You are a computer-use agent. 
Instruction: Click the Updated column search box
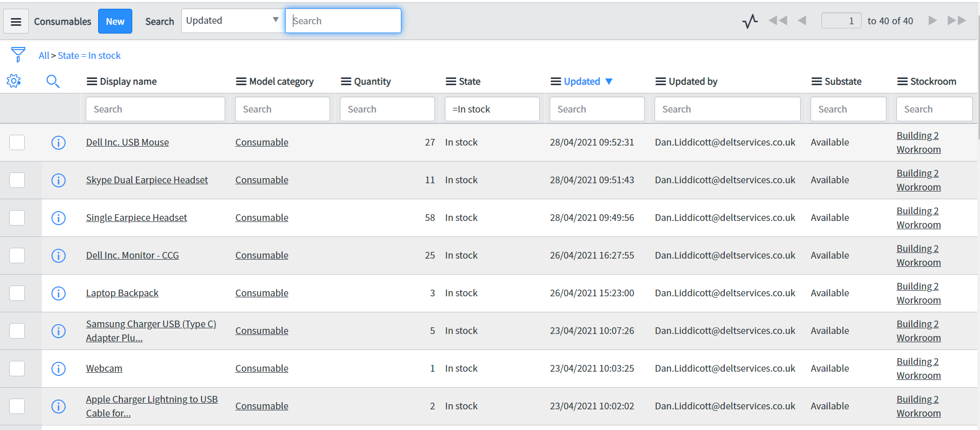(x=597, y=109)
